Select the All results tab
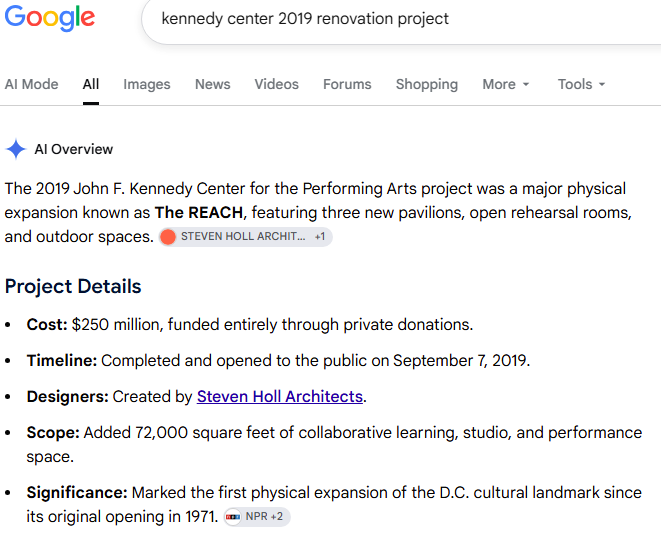The width and height of the screenshot is (661, 535). coord(91,84)
